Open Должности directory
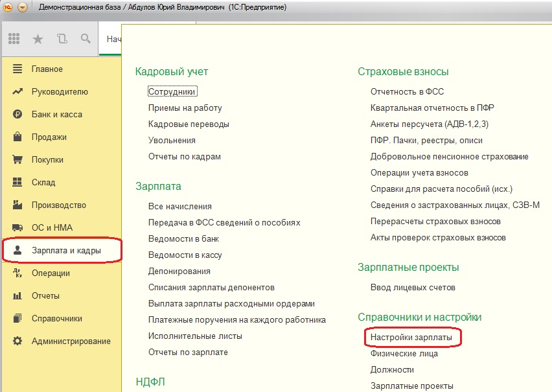 point(392,370)
